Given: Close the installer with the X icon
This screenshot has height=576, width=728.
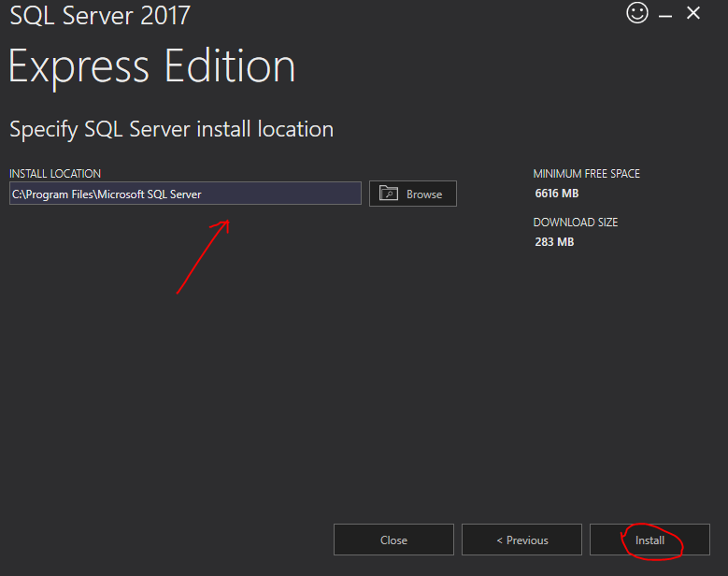Looking at the screenshot, I should pyautogui.click(x=693, y=13).
